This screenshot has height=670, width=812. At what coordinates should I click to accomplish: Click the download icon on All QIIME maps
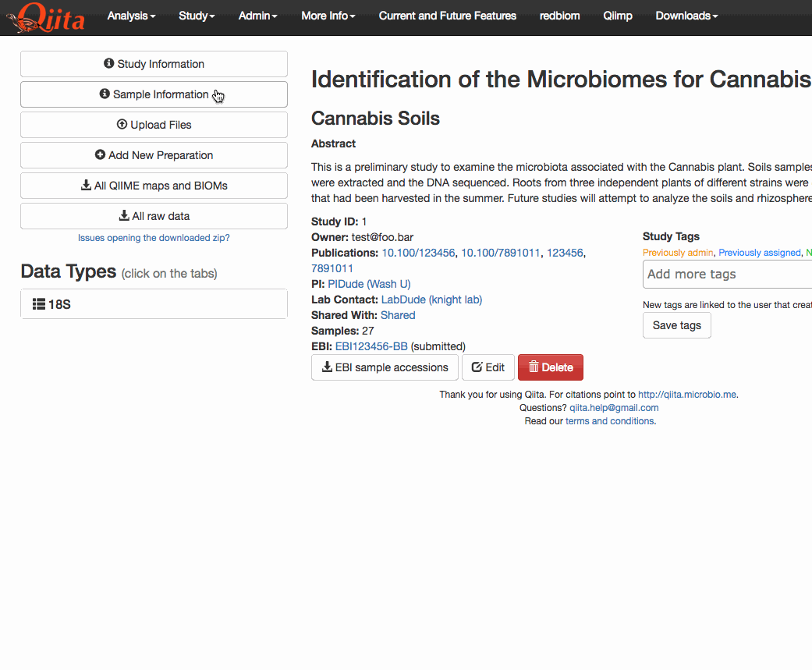pos(86,186)
